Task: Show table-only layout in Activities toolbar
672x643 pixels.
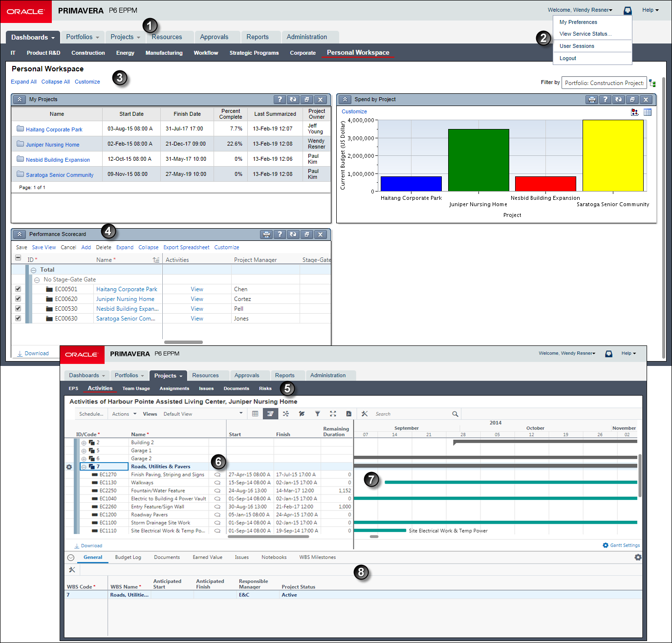Action: pyautogui.click(x=255, y=414)
